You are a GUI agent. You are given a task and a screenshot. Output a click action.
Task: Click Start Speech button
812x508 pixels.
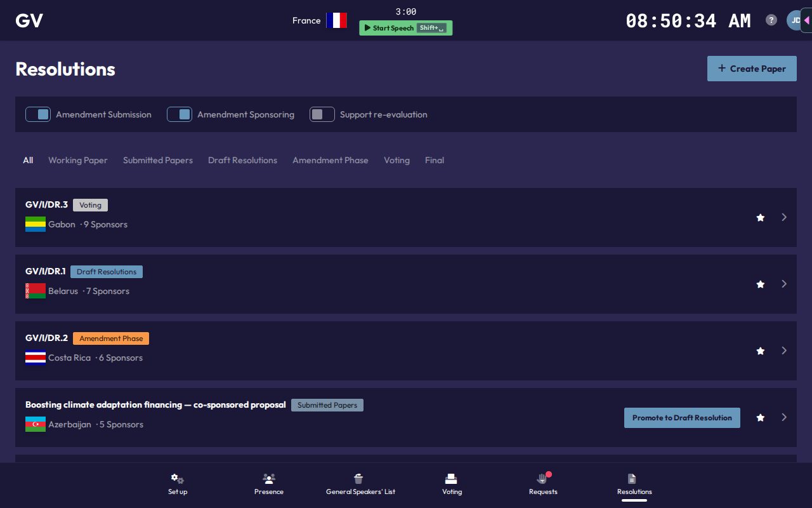click(x=406, y=28)
